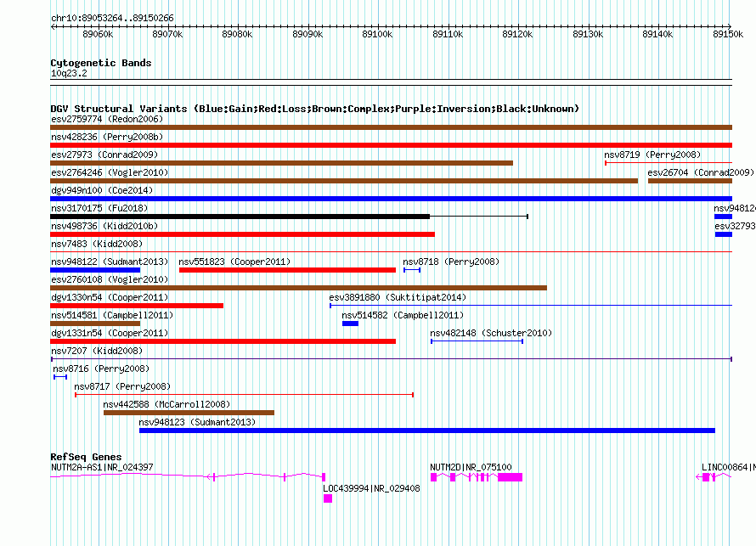Click the LINC00864 gene glyph

click(x=714, y=477)
